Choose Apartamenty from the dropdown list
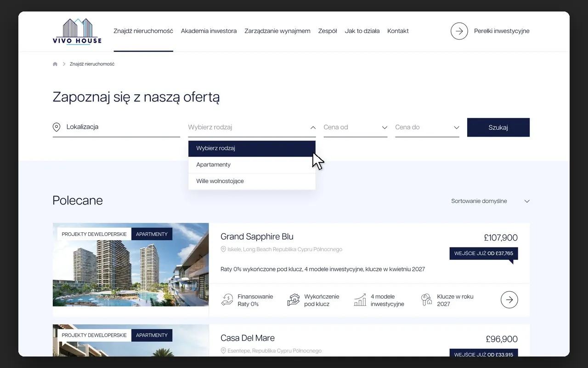The width and height of the screenshot is (588, 368). [252, 165]
